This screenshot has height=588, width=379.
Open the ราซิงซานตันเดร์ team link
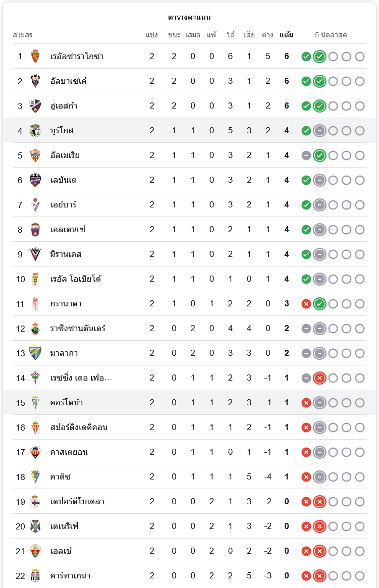[78, 328]
